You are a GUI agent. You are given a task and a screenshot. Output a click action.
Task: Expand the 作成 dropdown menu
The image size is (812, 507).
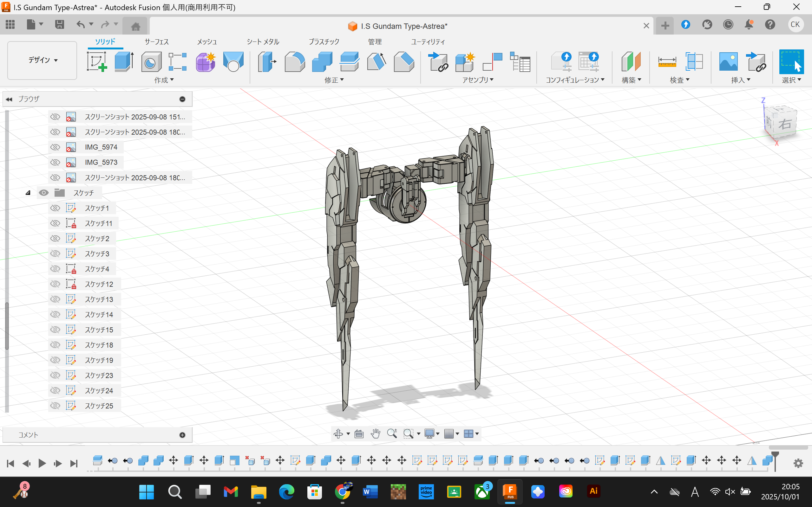[x=164, y=80]
